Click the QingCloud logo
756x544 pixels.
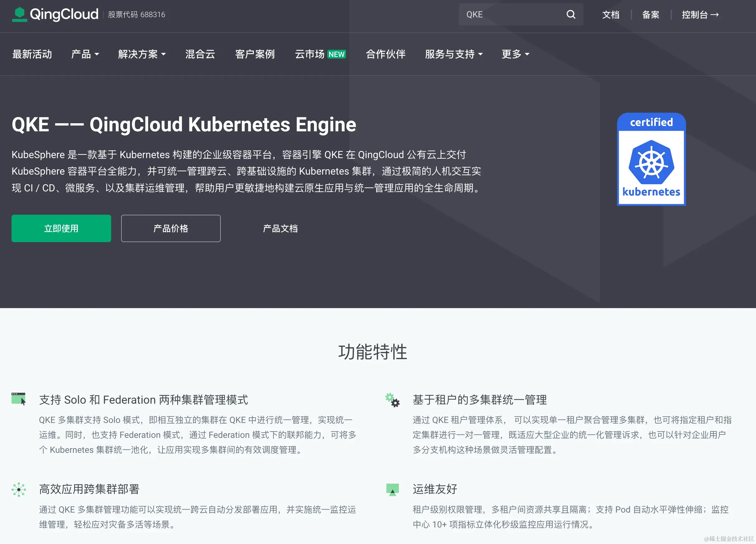click(x=55, y=14)
